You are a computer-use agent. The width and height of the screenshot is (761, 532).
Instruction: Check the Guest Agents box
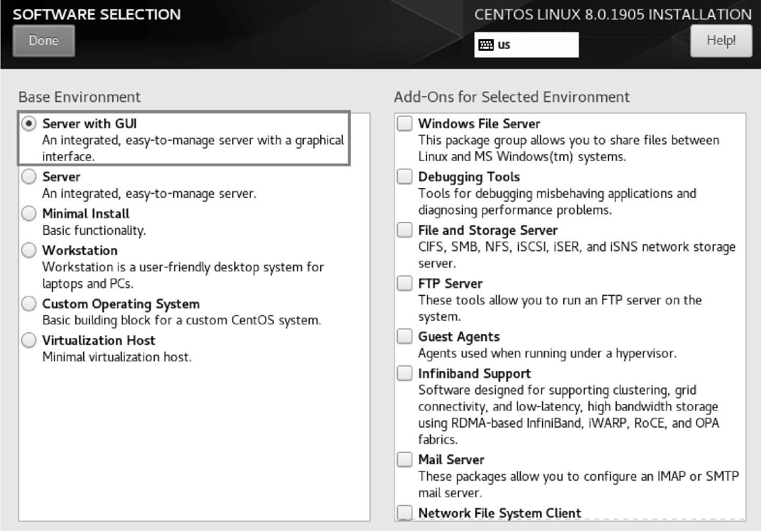(x=404, y=337)
